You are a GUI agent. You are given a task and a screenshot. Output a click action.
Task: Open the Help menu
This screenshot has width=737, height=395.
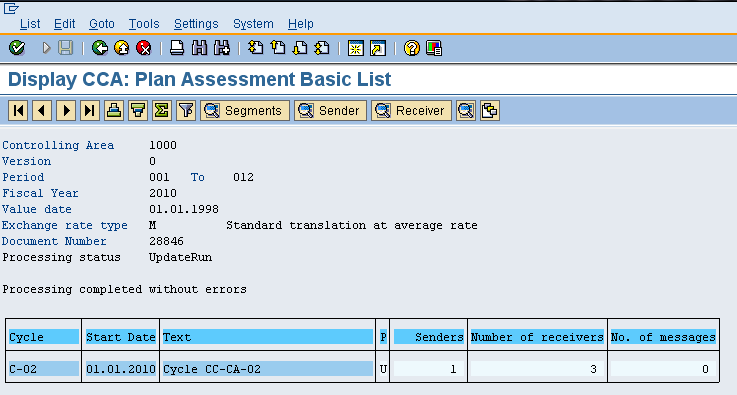tap(300, 24)
